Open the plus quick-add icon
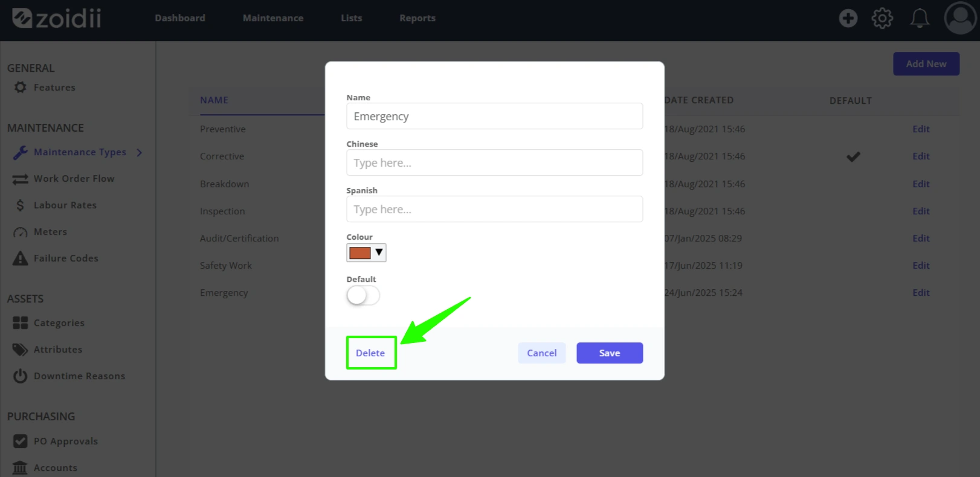The image size is (980, 477). pyautogui.click(x=848, y=18)
